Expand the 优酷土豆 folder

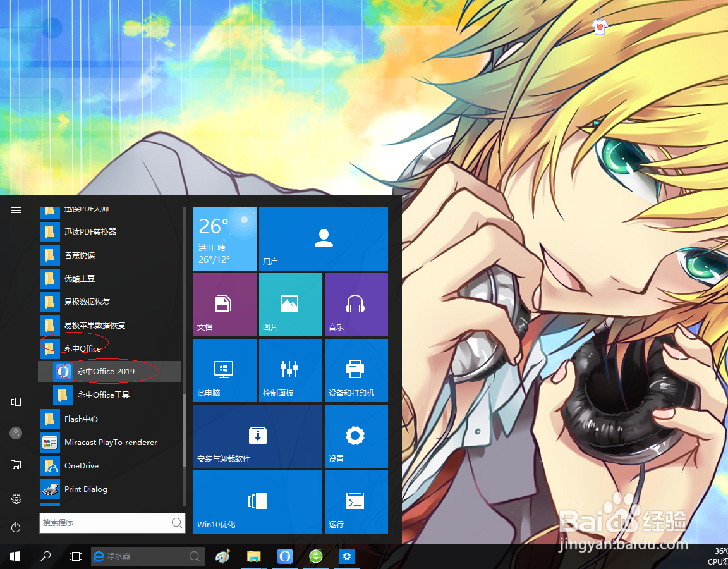click(x=109, y=279)
